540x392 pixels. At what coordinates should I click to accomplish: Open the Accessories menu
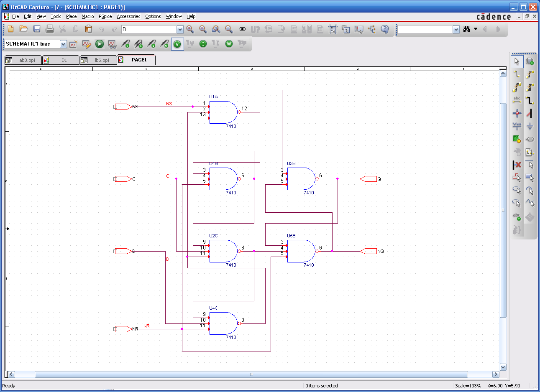coord(128,17)
